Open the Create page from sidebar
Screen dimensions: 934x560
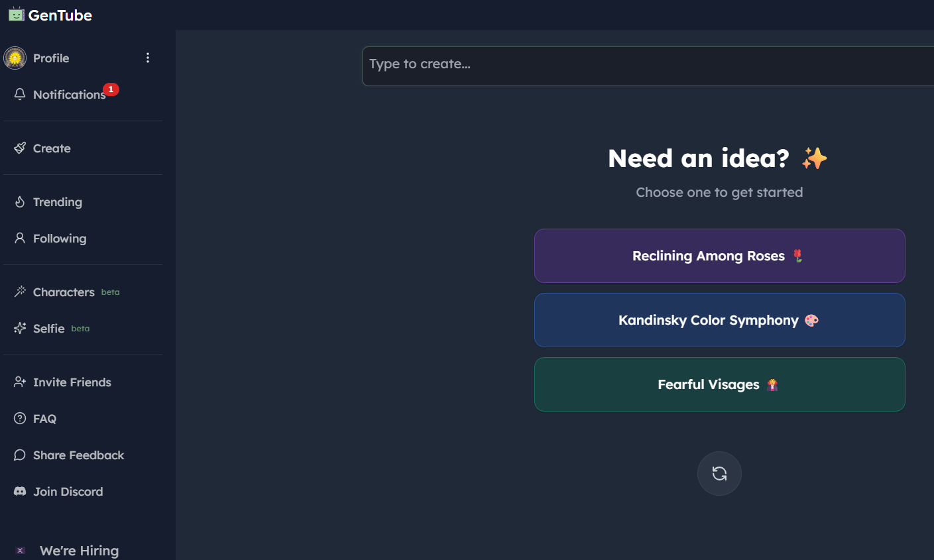pyautogui.click(x=52, y=148)
